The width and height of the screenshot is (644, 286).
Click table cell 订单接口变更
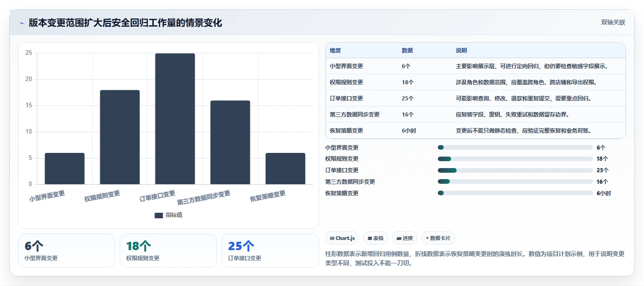coord(346,99)
